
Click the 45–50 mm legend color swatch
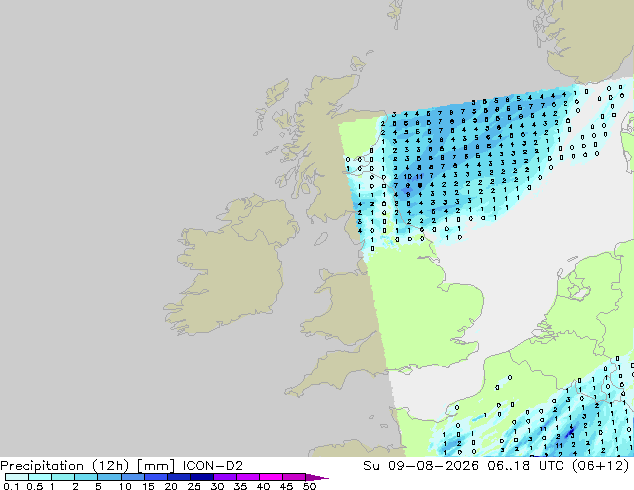(x=294, y=477)
